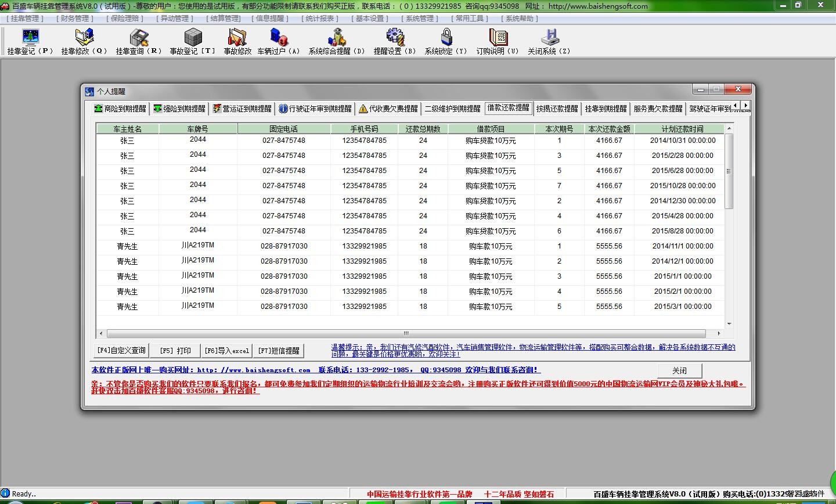Click the table vertical scrollbar thumb
Screen dimensions: 836x504
tap(729, 171)
